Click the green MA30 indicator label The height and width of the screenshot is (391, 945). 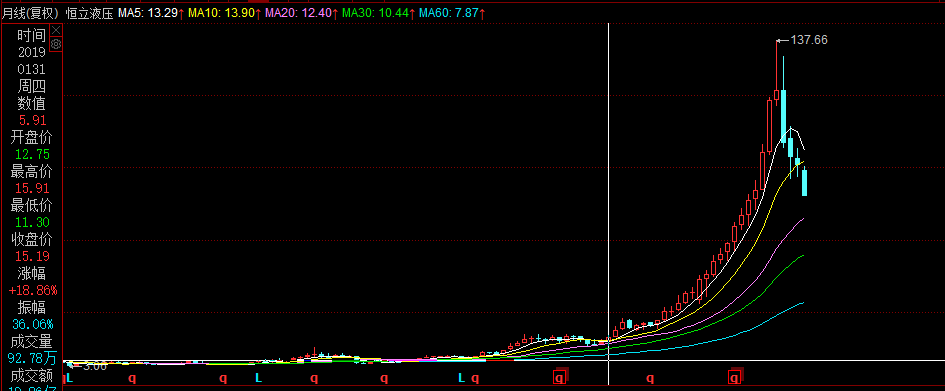(x=377, y=13)
